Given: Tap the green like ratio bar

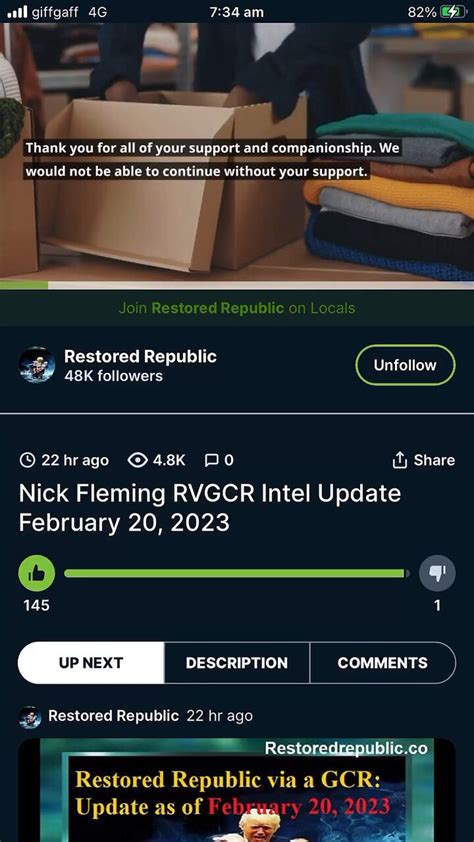Looking at the screenshot, I should 237,574.
